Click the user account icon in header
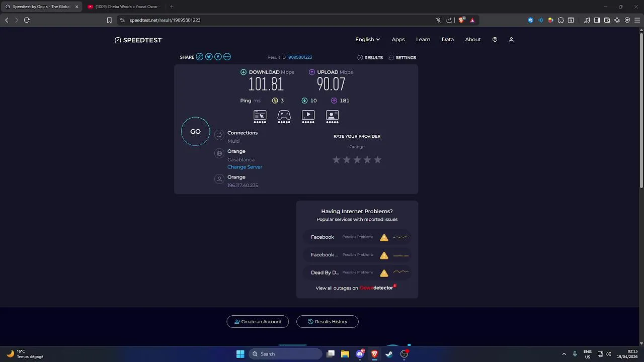Image resolution: width=644 pixels, height=362 pixels. click(x=511, y=39)
